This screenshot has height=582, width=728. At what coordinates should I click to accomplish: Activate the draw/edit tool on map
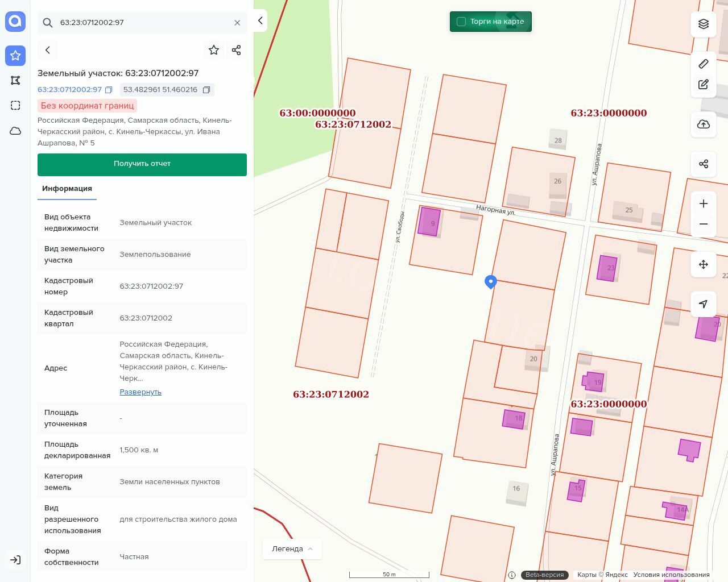pos(704,85)
